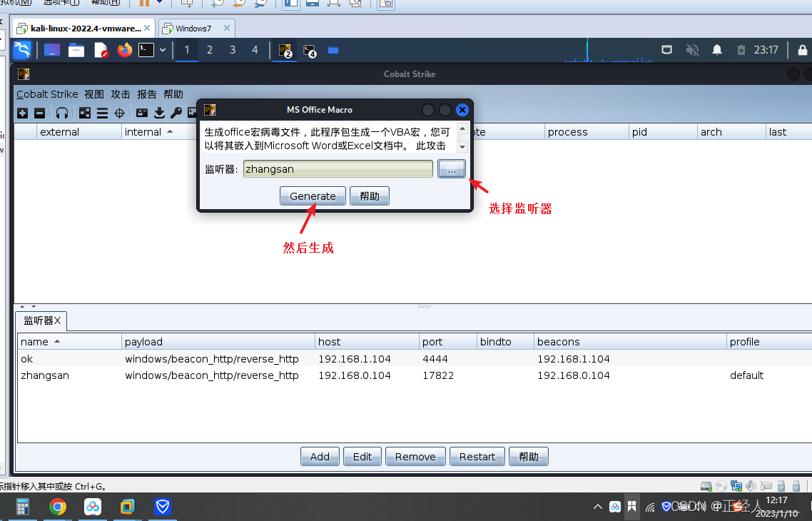Switch to workspace 3
Image resolution: width=812 pixels, height=521 pixels.
coord(233,50)
